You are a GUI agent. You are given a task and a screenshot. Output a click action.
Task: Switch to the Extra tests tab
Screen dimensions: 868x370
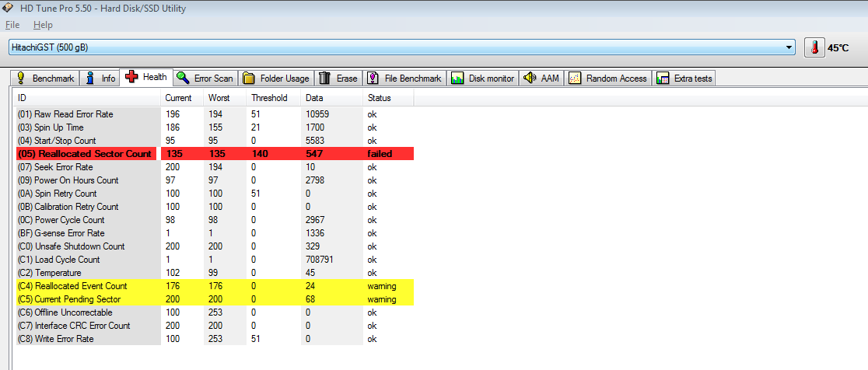tap(684, 78)
